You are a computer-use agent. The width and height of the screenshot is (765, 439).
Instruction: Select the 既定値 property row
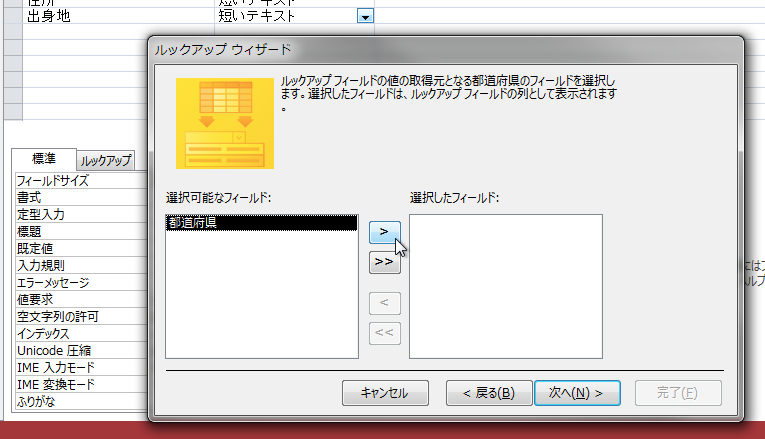(81, 249)
